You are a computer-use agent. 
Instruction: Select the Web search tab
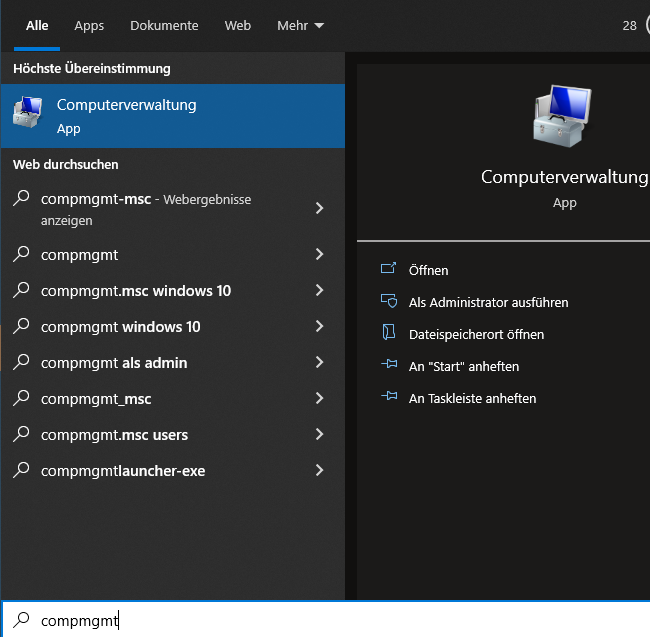[238, 26]
